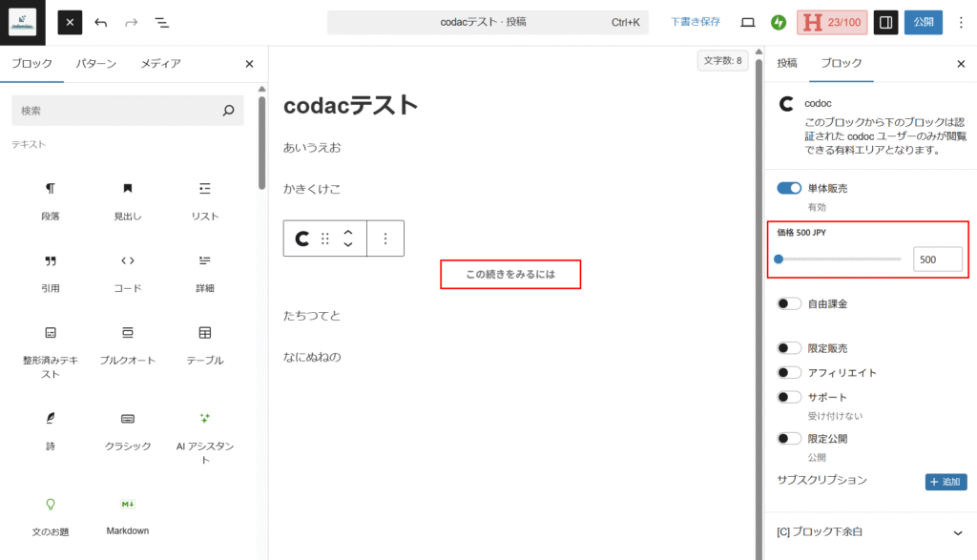Click the site logo icon
977x560 pixels.
coord(23,23)
